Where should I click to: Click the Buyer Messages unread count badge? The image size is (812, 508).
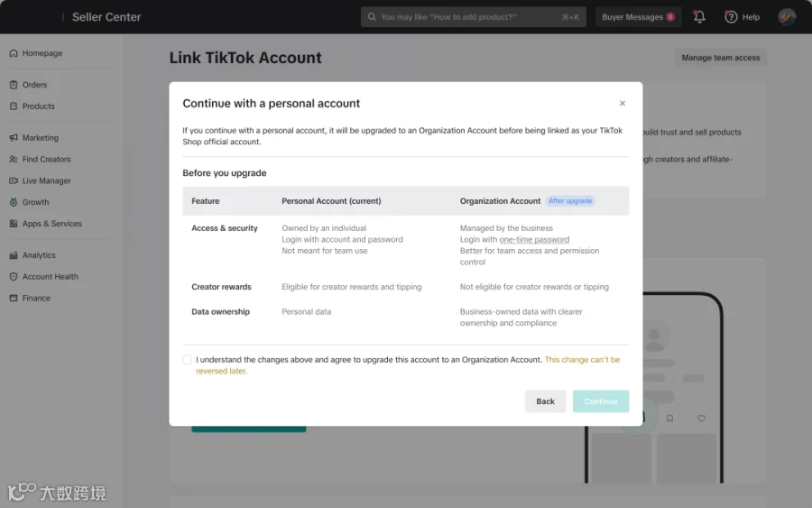click(670, 17)
